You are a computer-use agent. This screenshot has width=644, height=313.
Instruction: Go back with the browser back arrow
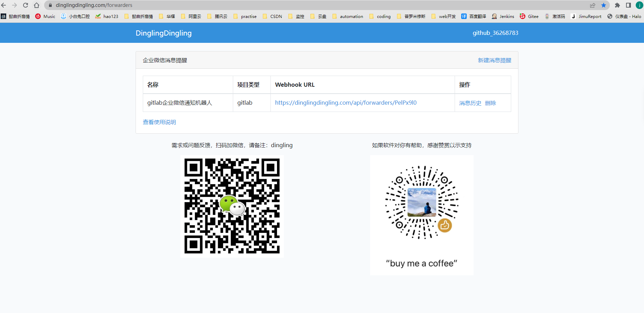4,5
